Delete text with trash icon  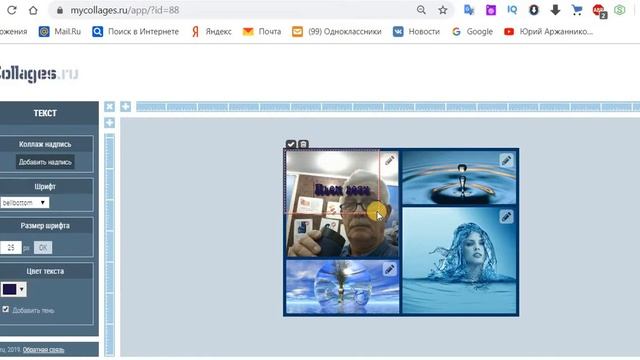click(303, 144)
